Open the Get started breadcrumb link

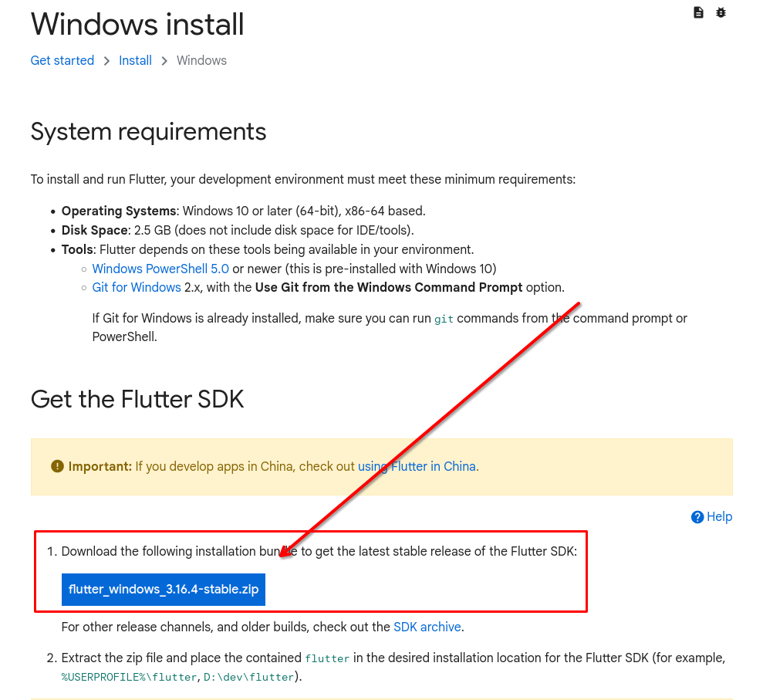[x=62, y=60]
